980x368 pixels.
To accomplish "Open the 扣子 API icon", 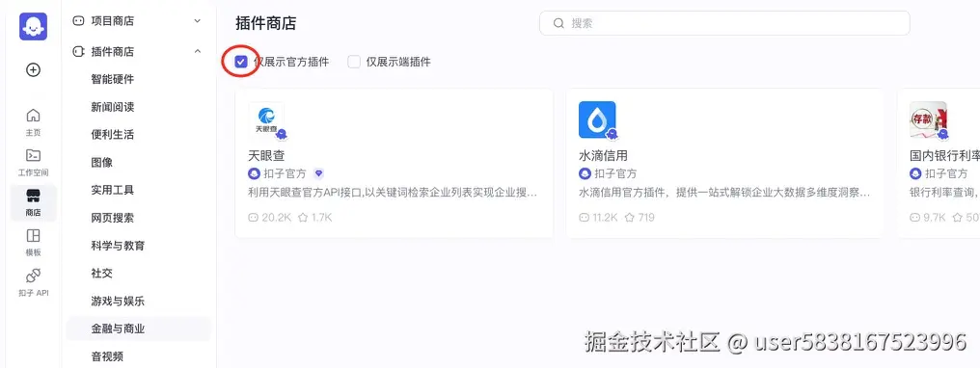I will click(x=33, y=276).
